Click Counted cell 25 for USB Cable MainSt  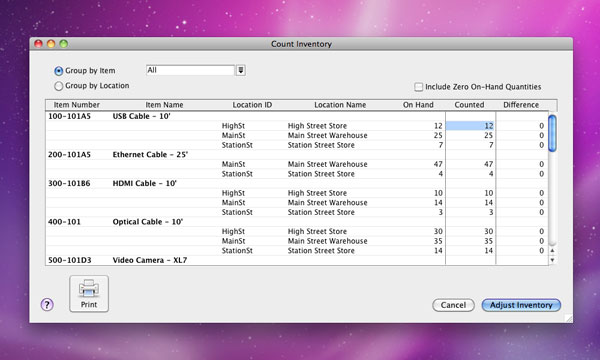(x=470, y=135)
